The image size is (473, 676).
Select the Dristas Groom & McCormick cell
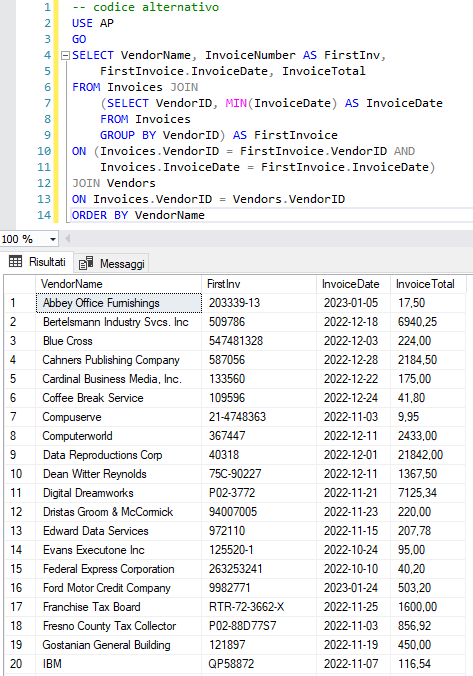(x=119, y=512)
